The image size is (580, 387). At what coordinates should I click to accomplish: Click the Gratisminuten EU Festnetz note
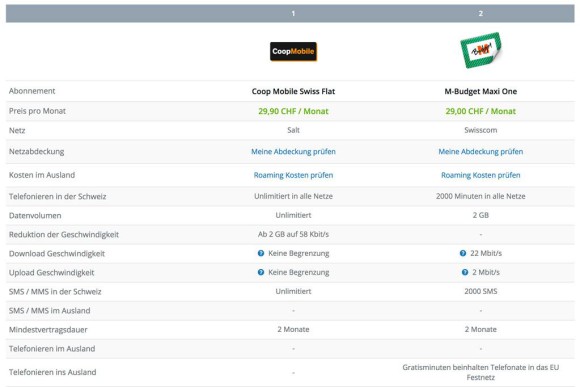tap(480, 372)
